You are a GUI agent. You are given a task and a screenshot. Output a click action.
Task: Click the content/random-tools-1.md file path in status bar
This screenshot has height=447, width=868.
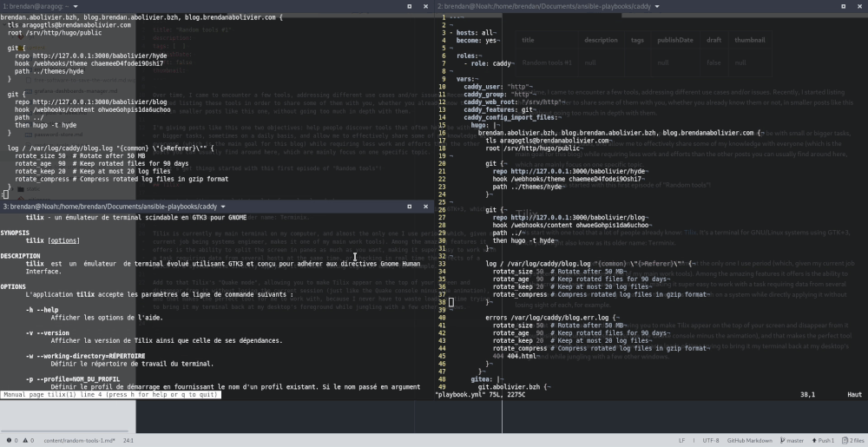click(79, 440)
